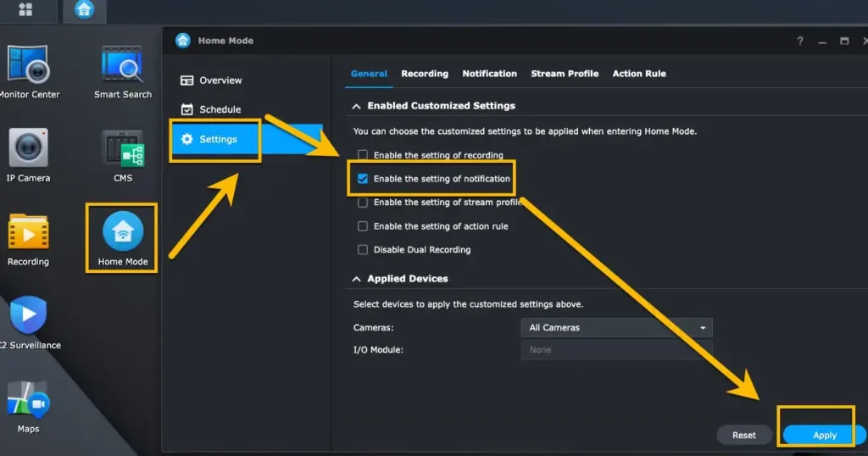Viewport: 868px width, 456px height.
Task: Open the help question mark icon
Action: (x=800, y=41)
